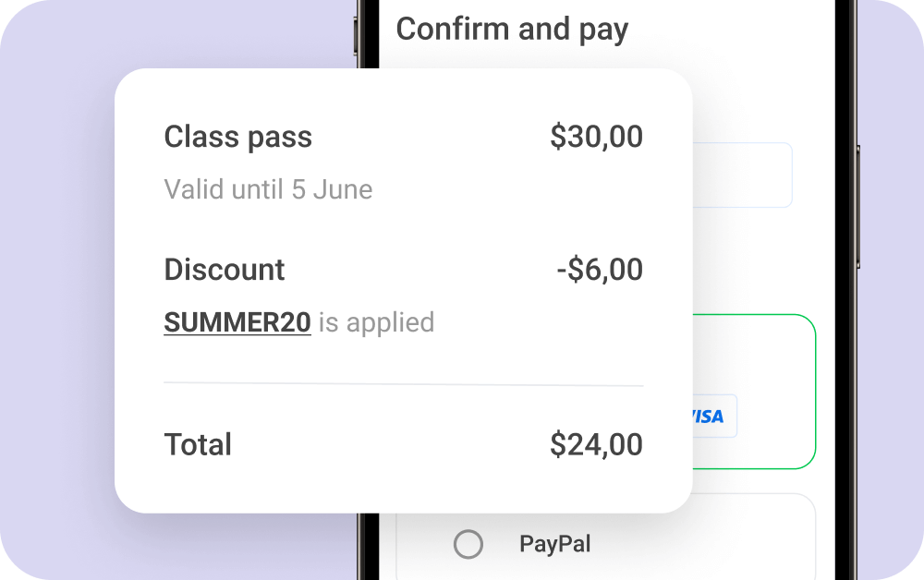Click the $24,00 total amount
Viewport: 924px width, 580px height.
pyautogui.click(x=596, y=444)
